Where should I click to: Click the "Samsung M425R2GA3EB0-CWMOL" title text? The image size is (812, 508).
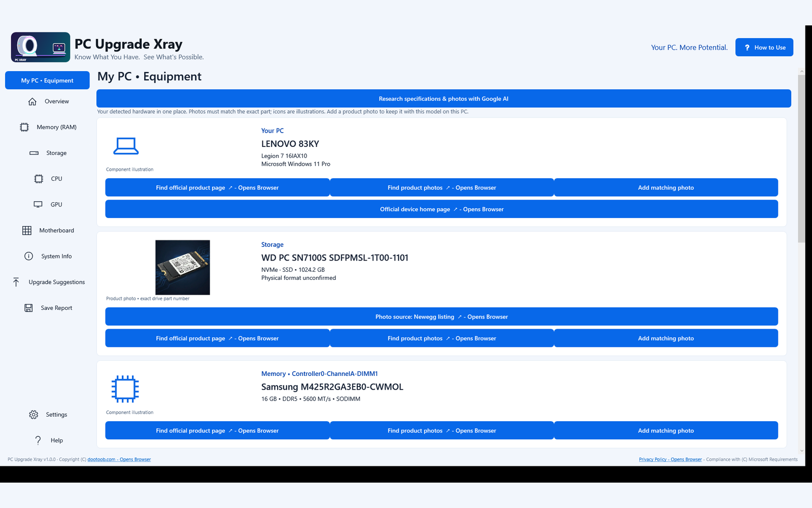[x=332, y=387]
